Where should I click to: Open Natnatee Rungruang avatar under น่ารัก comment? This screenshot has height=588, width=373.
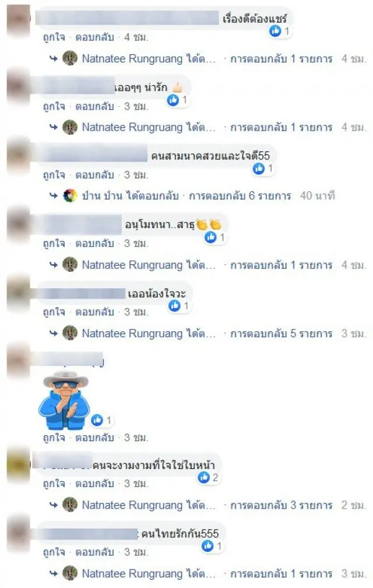point(70,127)
